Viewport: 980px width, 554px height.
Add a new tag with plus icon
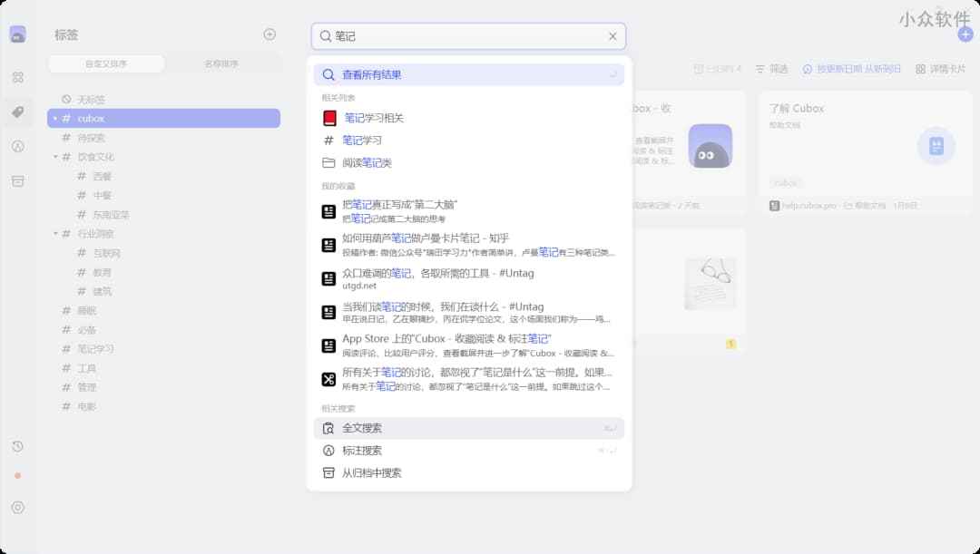pos(269,34)
